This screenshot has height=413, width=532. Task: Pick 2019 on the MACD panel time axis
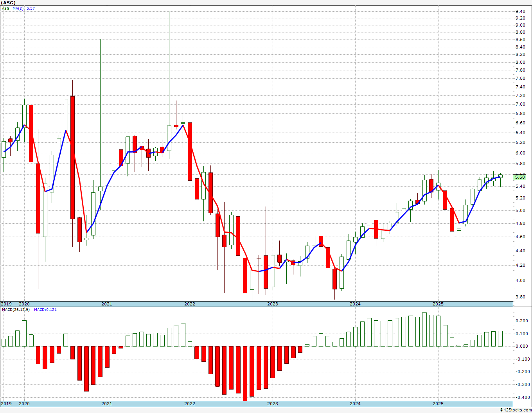pos(6,404)
